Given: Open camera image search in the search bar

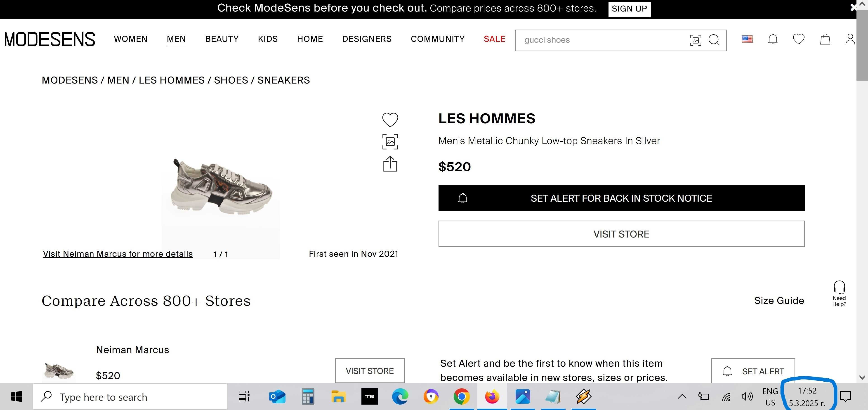Looking at the screenshot, I should tap(696, 40).
